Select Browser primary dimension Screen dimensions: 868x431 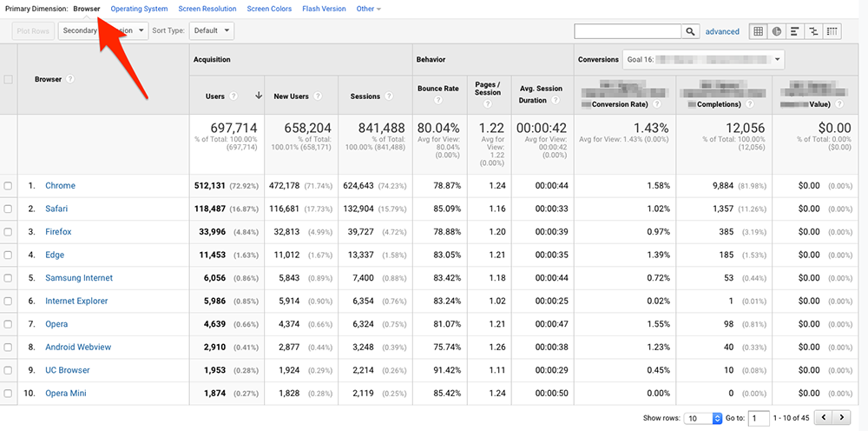(86, 9)
